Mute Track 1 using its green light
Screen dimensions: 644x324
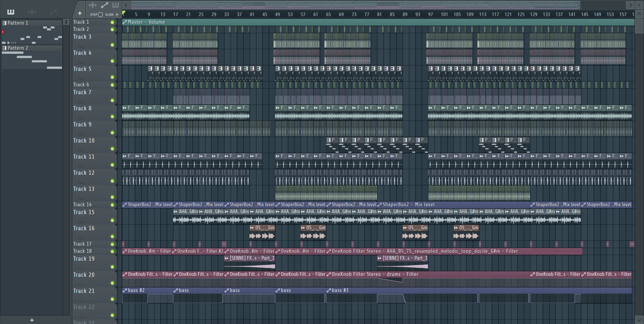(112, 22)
